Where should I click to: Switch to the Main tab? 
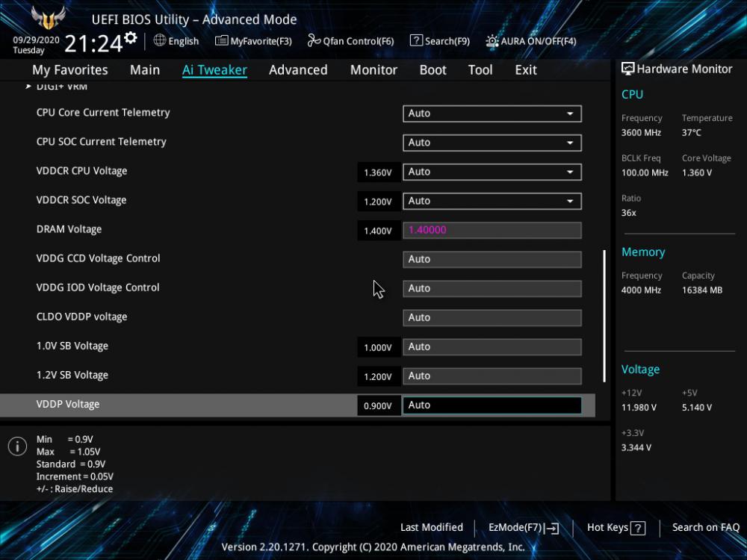[x=145, y=70]
